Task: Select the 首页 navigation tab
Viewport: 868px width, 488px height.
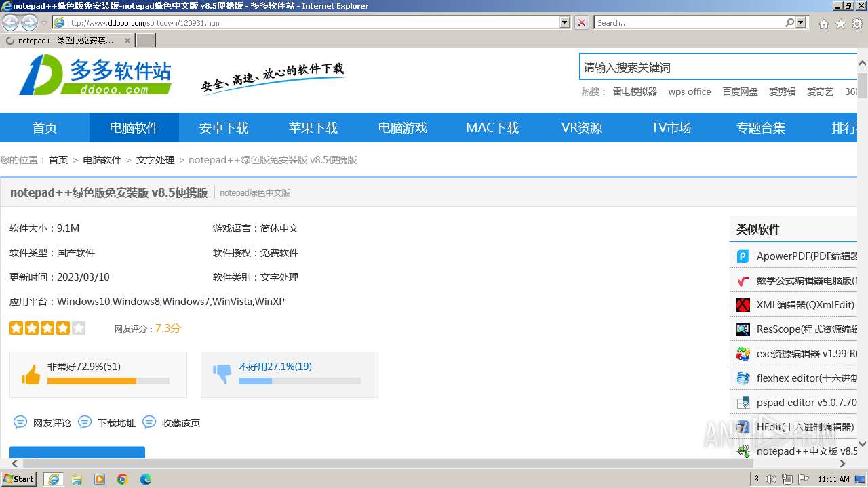Action: tap(45, 127)
